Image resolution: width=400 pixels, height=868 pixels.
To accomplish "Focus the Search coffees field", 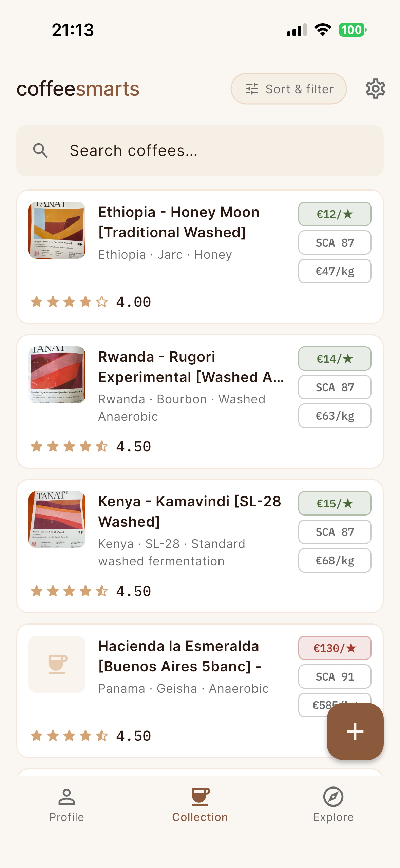I will (200, 151).
